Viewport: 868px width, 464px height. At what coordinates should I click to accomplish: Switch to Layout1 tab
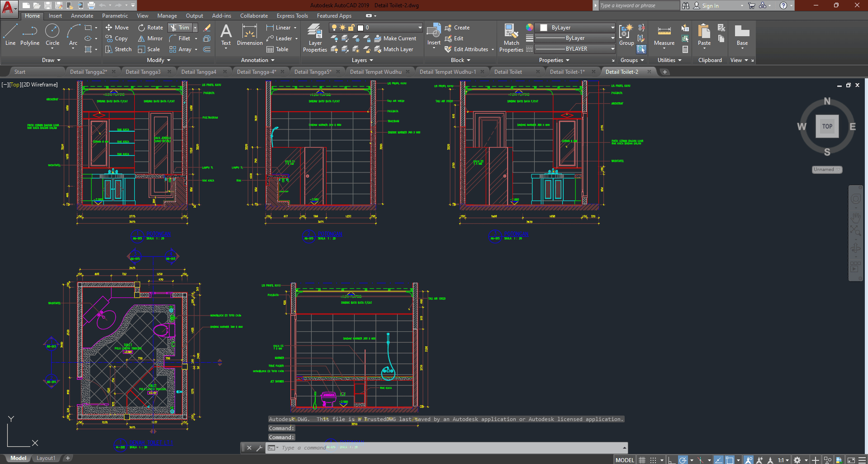(46, 458)
